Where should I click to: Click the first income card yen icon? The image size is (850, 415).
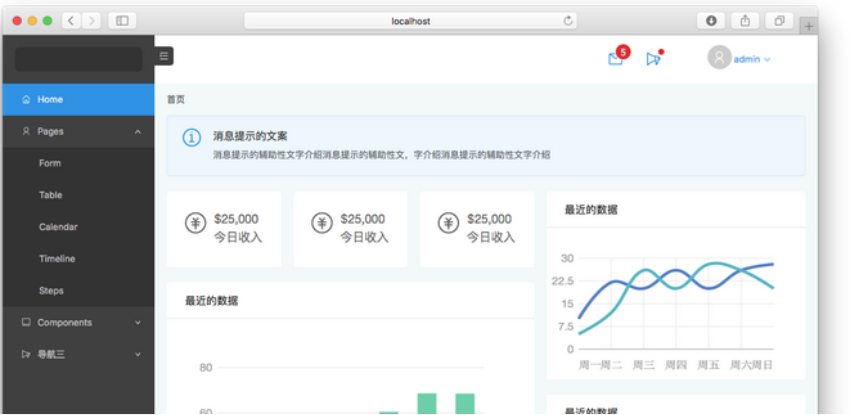pyautogui.click(x=195, y=223)
